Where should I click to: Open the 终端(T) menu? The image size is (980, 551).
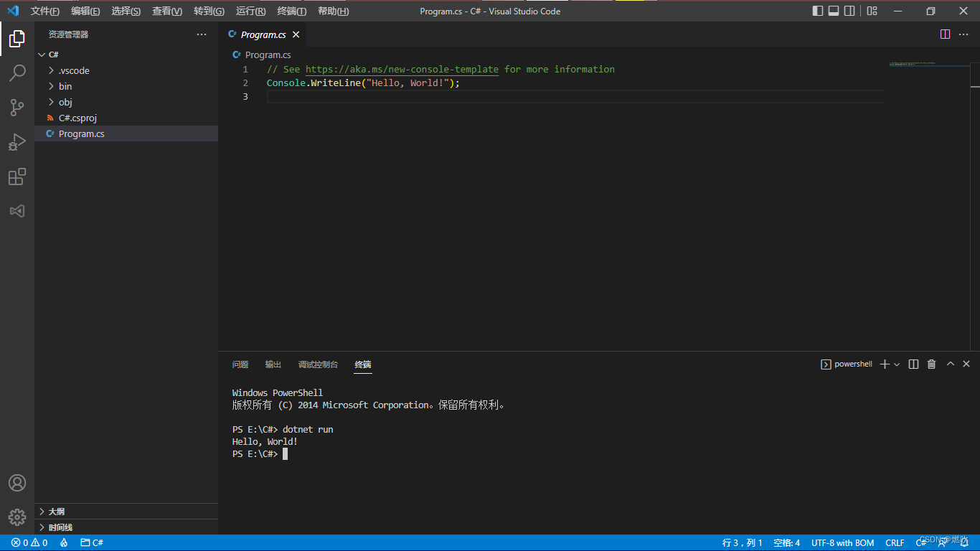tap(292, 11)
